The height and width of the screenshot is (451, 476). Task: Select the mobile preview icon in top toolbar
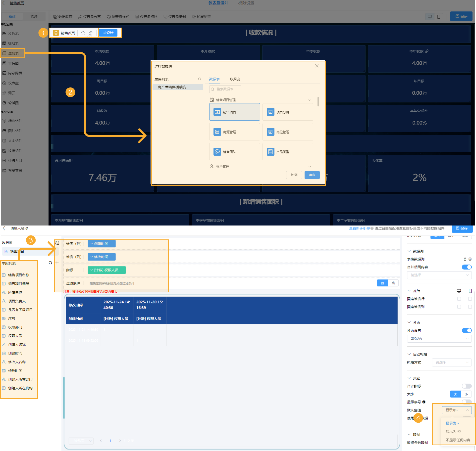(438, 16)
